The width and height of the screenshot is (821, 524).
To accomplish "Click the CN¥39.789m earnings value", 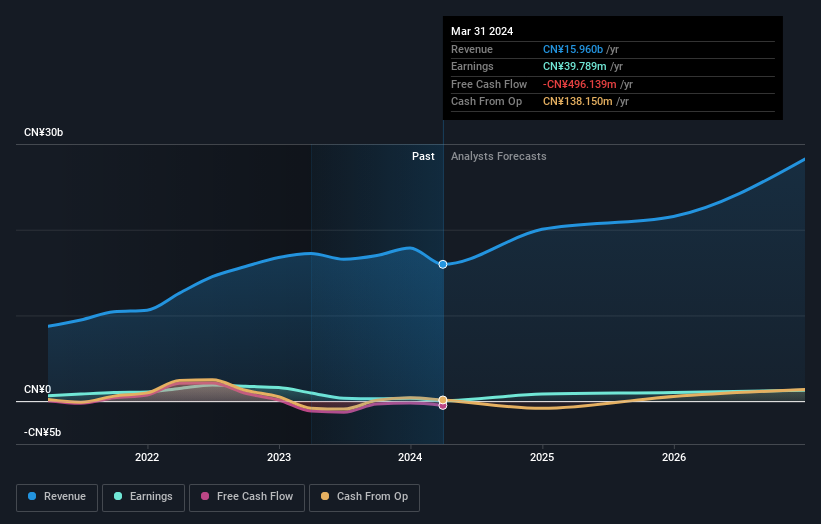I will [574, 66].
